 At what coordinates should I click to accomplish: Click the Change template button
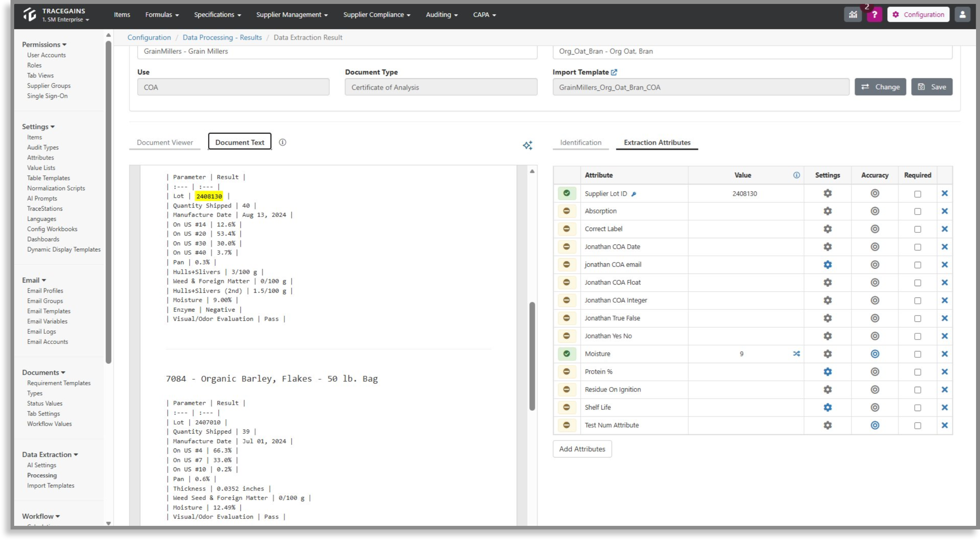click(x=880, y=87)
